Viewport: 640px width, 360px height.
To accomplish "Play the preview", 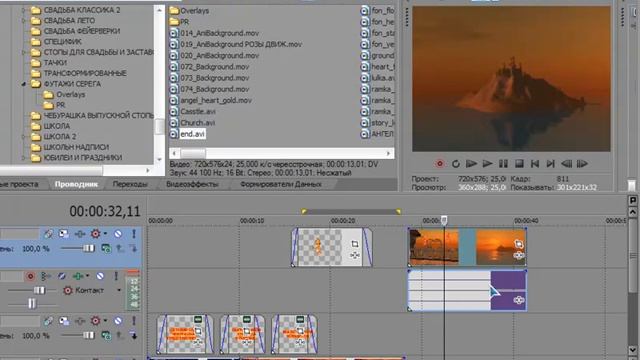I will pyautogui.click(x=487, y=164).
